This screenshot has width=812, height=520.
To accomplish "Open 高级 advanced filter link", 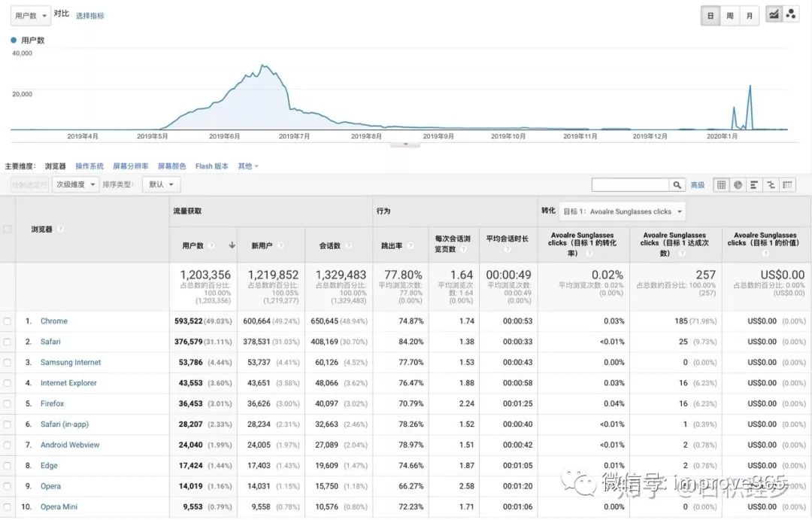I will [x=698, y=184].
